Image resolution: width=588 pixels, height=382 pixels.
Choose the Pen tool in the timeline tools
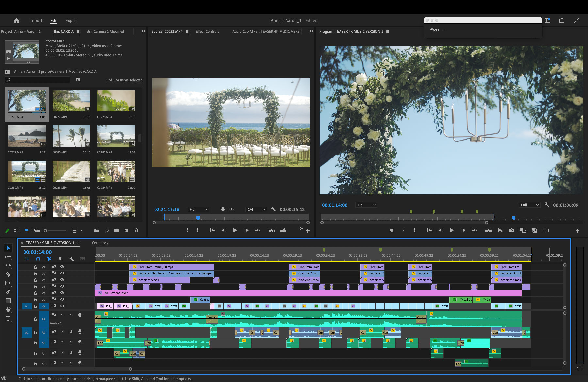pos(8,291)
